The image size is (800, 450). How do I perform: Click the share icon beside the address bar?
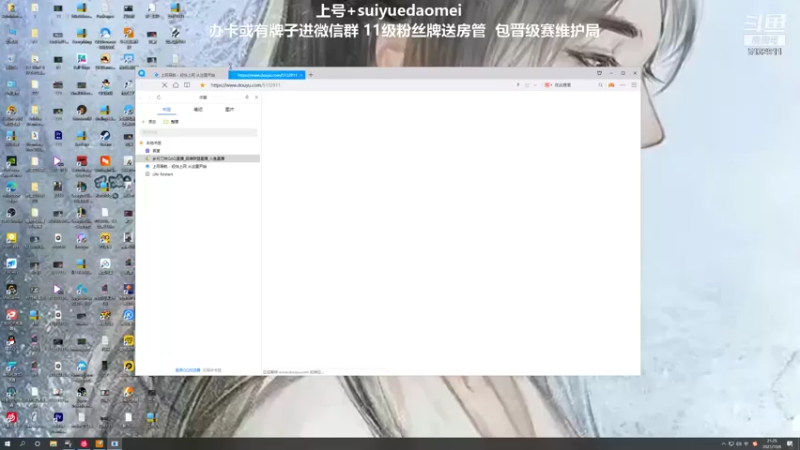click(x=527, y=85)
